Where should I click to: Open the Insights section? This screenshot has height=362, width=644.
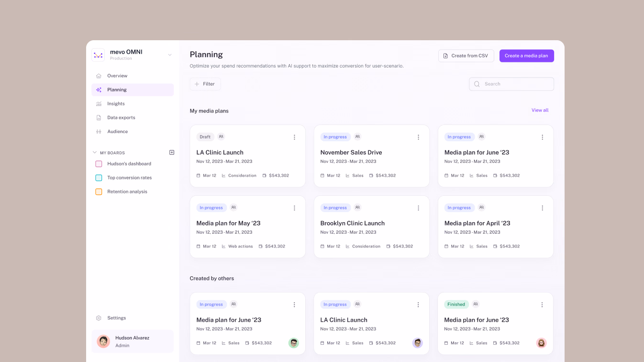click(x=133, y=103)
